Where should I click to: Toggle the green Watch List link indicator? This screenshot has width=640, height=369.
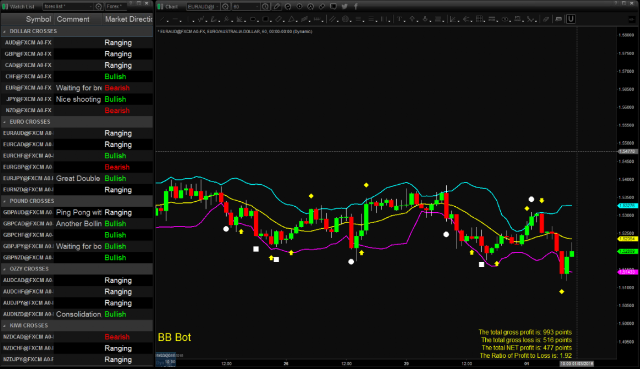point(5,7)
